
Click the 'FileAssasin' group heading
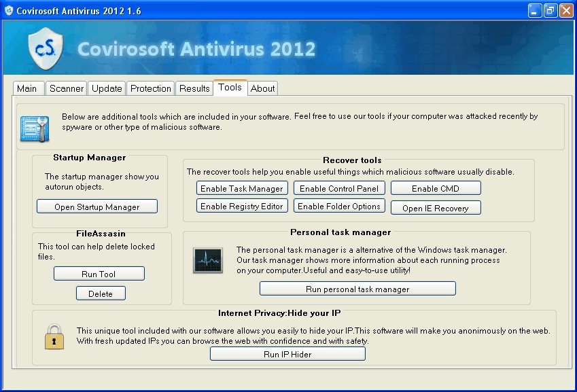(x=101, y=233)
